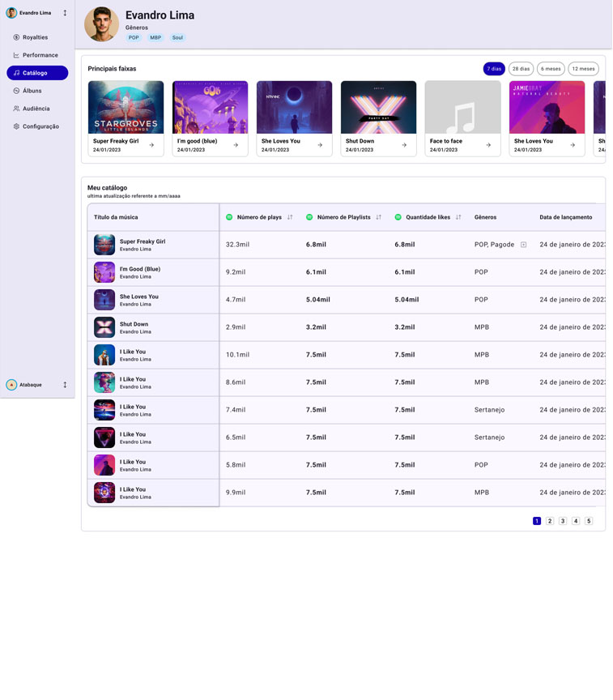Viewport: 613px width, 700px height.
Task: Sort by Quantidade likes arrows
Action: tap(458, 217)
